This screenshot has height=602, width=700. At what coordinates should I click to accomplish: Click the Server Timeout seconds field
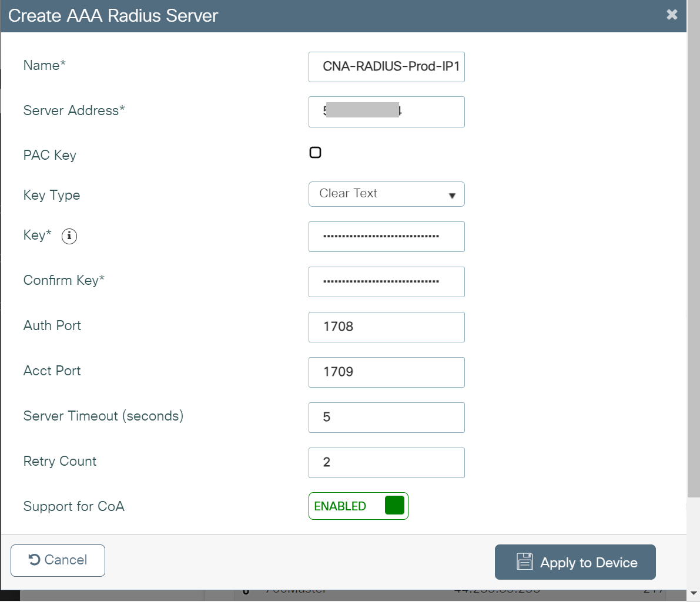(386, 418)
